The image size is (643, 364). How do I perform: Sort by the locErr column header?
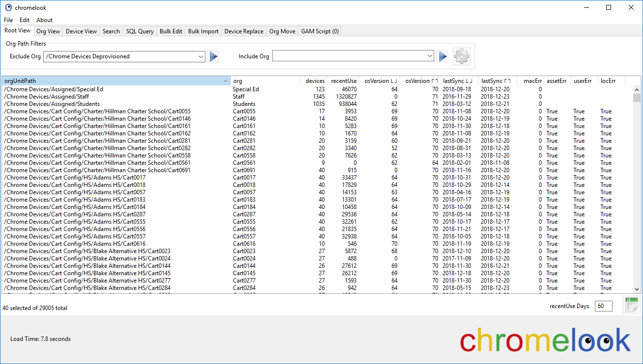click(x=612, y=81)
